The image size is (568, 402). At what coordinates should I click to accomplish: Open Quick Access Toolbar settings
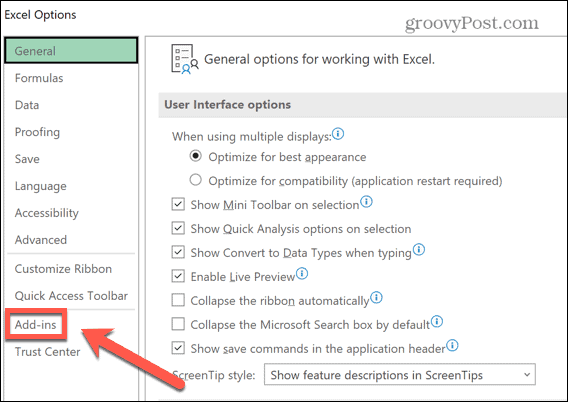71,296
